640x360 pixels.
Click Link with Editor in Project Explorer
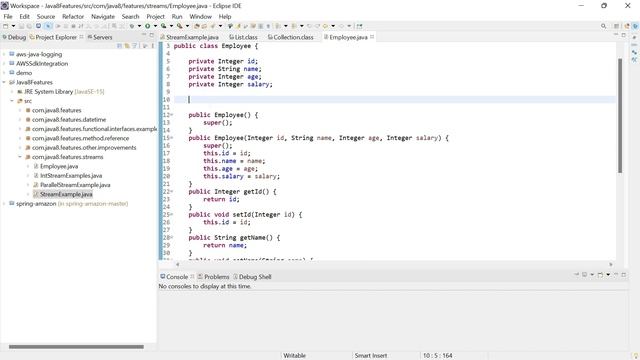pyautogui.click(x=127, y=46)
